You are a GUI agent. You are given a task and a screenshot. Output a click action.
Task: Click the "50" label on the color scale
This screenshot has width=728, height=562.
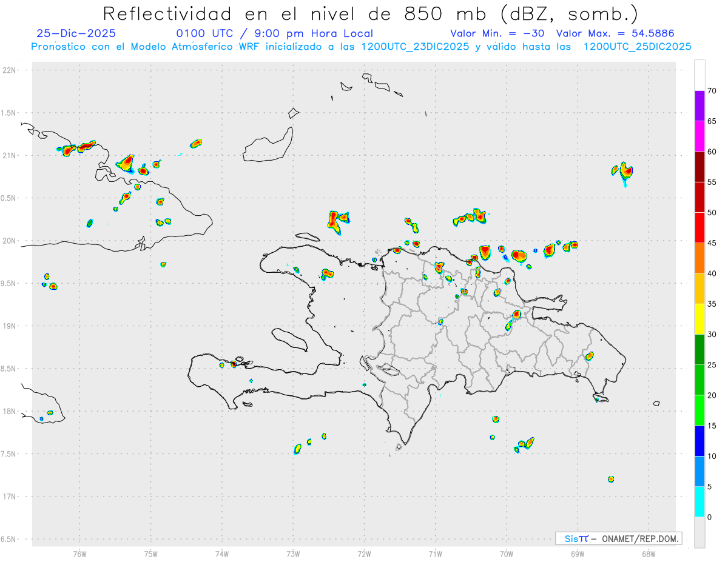[x=712, y=213]
